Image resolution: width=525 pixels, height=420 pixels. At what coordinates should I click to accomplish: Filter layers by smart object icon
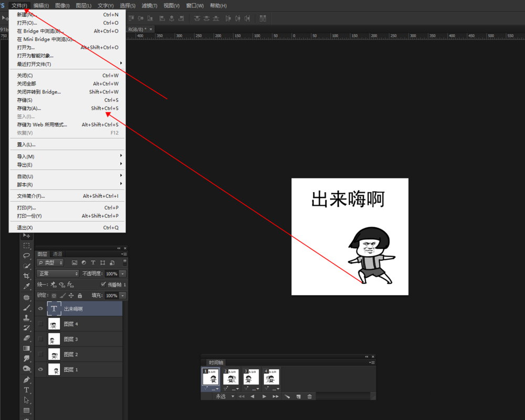(112, 263)
